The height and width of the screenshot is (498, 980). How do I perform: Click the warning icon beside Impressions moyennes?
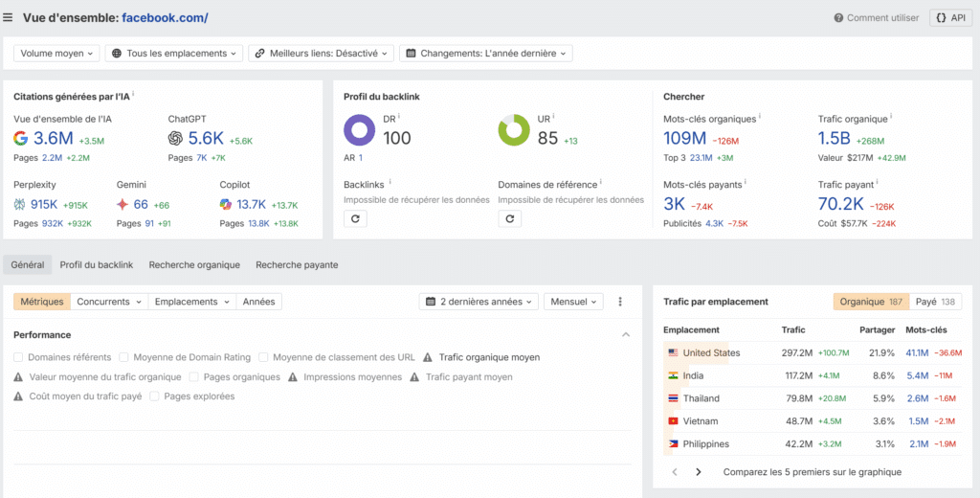(293, 377)
